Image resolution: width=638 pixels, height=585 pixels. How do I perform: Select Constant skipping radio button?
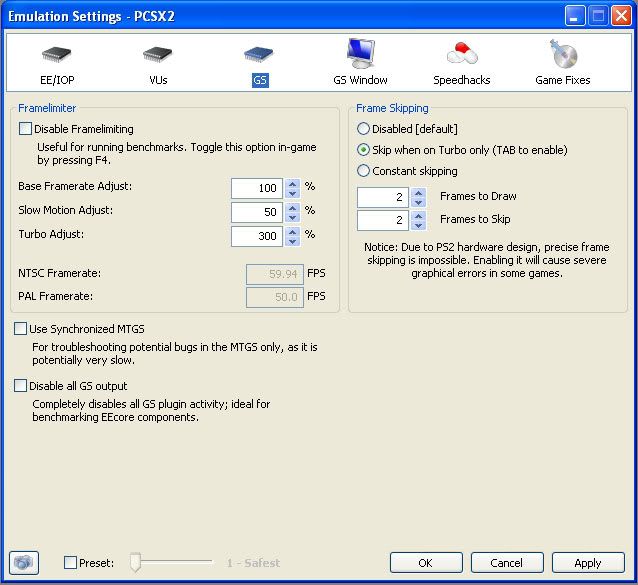pyautogui.click(x=363, y=170)
